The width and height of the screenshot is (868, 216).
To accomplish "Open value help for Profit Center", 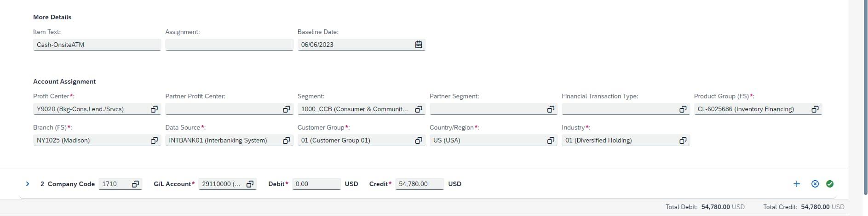I will [x=154, y=109].
